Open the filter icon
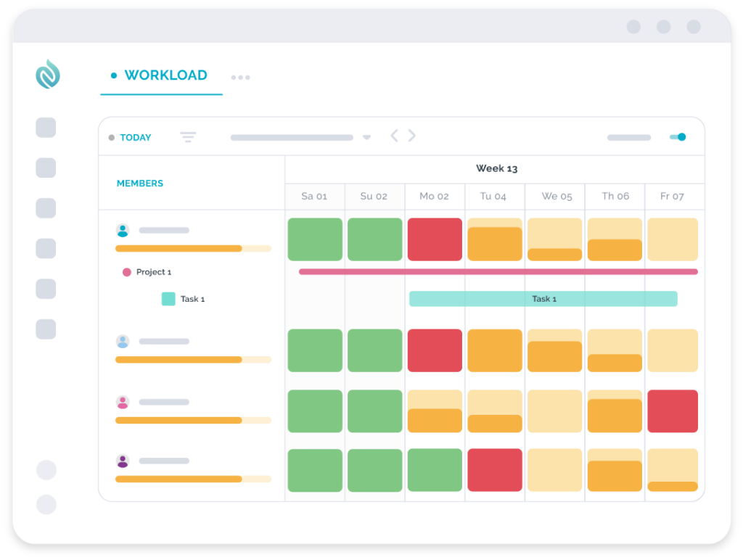This screenshot has width=743, height=560. tap(188, 137)
